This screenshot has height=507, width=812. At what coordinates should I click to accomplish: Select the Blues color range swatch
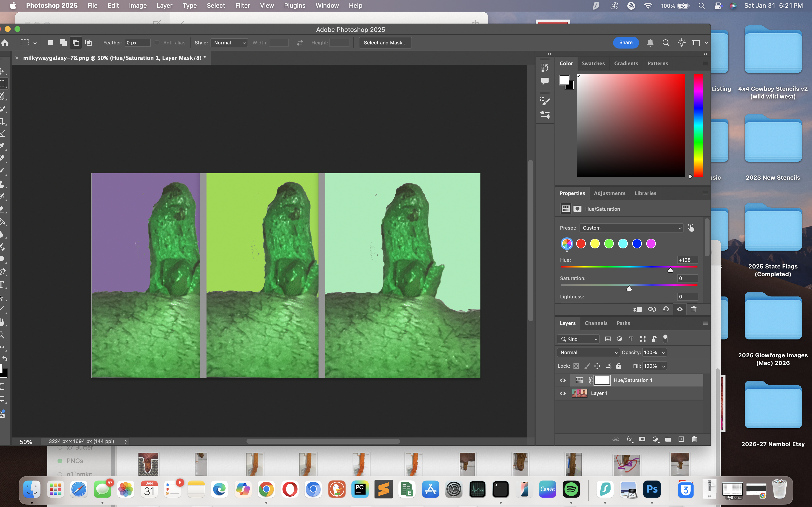637,244
